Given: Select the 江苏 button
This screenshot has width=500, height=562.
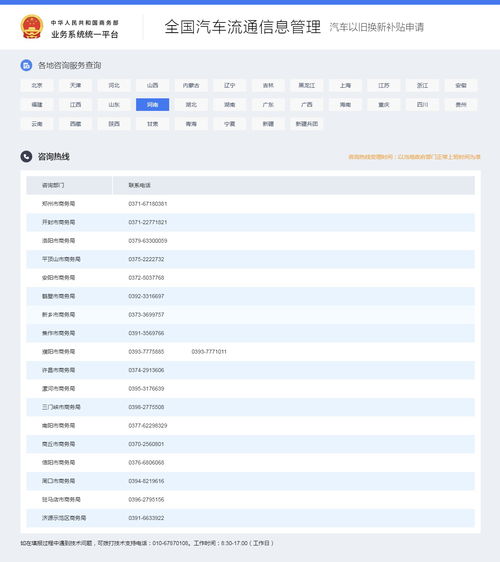Looking at the screenshot, I should point(384,85).
